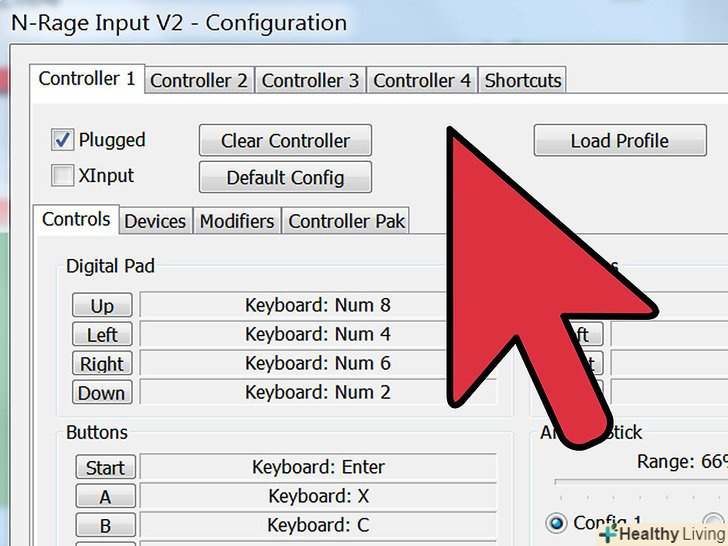Click the 'Keyboard: C' field
This screenshot has height=546, width=728.
318,525
